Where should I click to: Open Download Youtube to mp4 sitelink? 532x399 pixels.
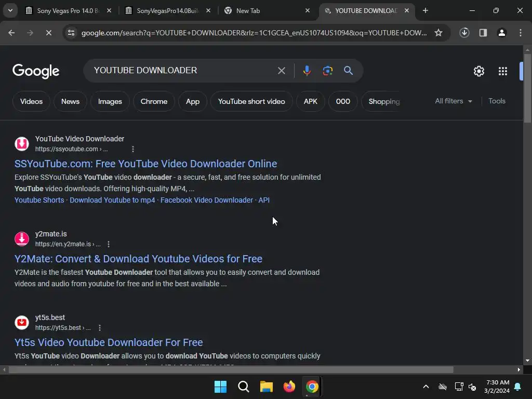tap(112, 200)
